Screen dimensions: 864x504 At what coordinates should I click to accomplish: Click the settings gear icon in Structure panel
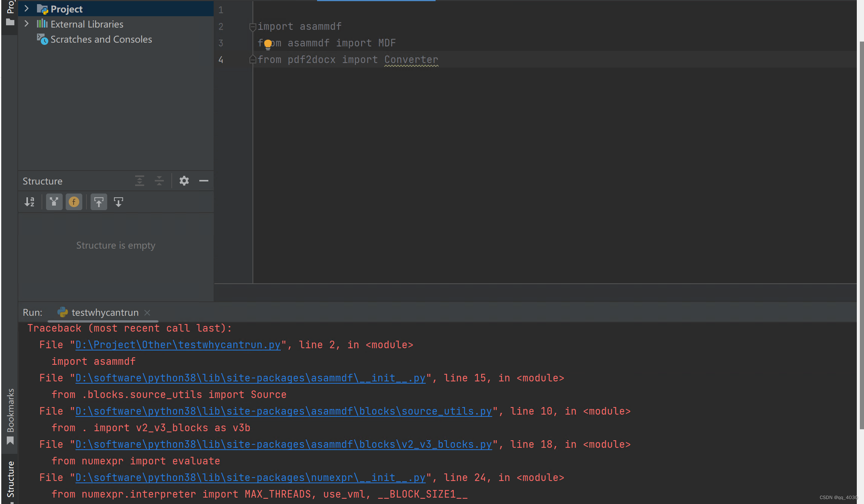click(x=184, y=181)
